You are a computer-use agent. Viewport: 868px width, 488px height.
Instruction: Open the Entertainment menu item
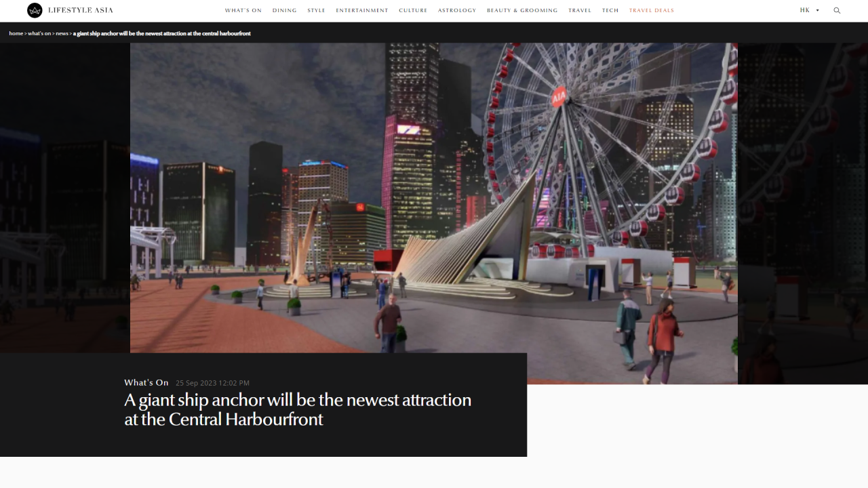coord(362,11)
